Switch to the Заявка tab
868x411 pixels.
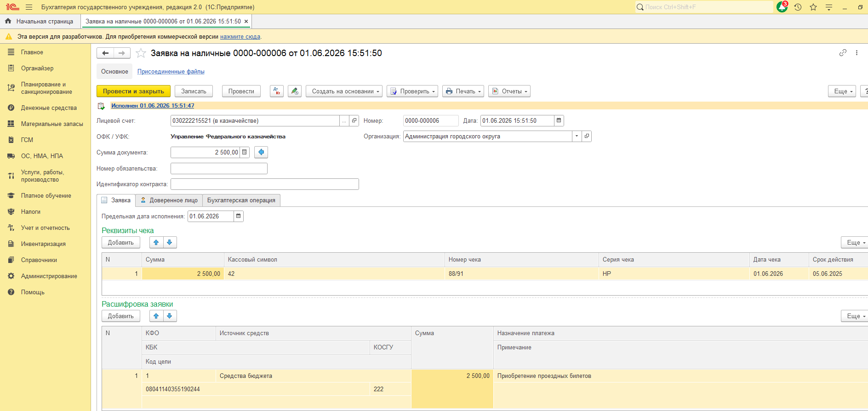pos(116,200)
